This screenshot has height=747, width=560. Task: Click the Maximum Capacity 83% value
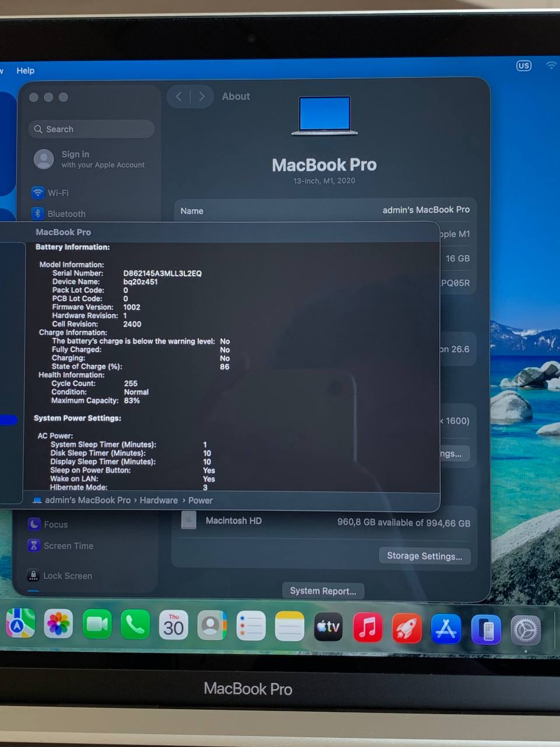132,400
